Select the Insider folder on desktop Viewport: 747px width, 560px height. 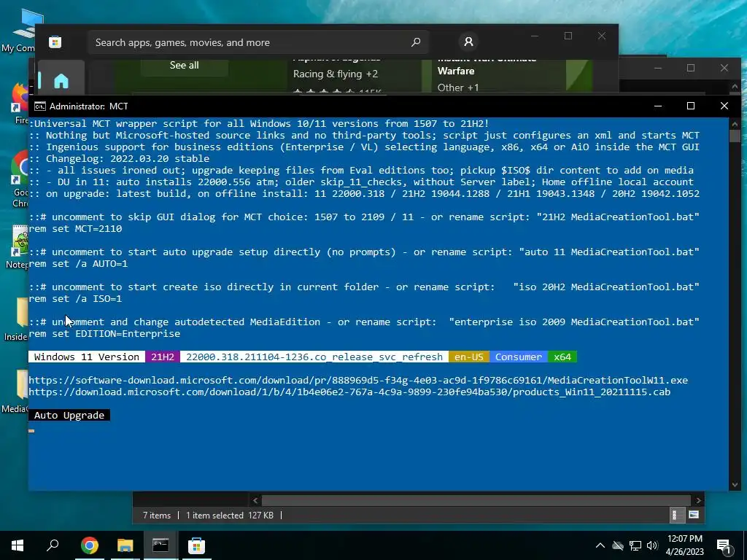click(x=18, y=319)
